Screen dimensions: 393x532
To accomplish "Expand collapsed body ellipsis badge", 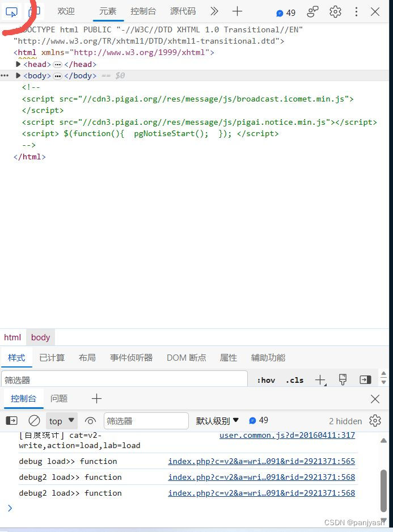I will [58, 76].
